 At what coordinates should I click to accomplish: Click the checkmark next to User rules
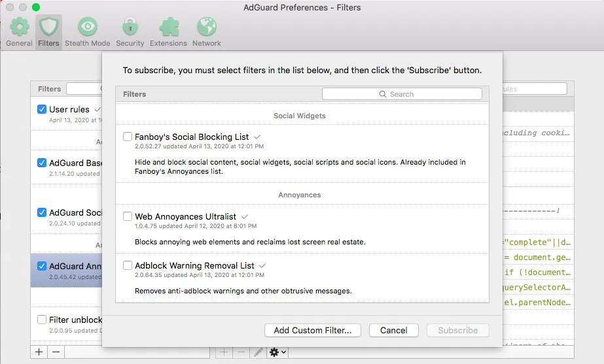click(x=98, y=109)
